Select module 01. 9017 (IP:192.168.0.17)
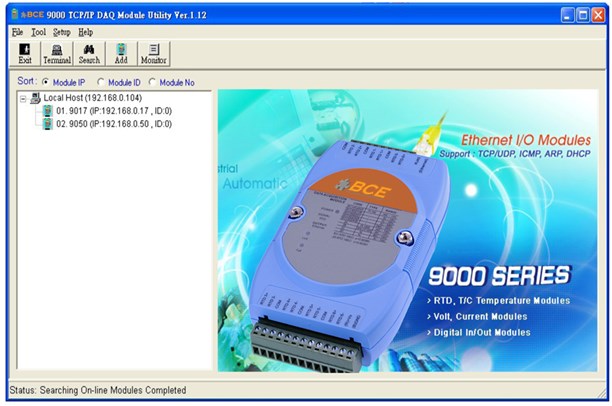Viewport: 612px width, 406px height. pos(114,111)
